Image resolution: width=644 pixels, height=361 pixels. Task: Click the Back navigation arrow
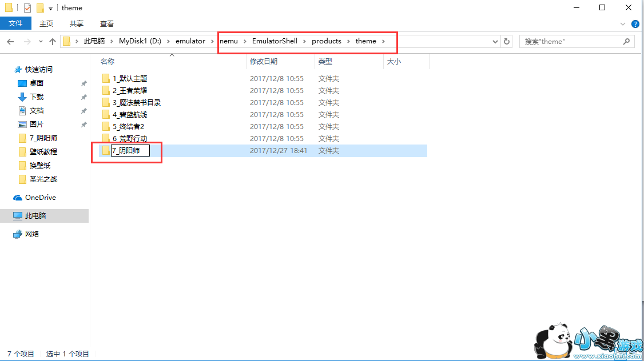tap(11, 42)
